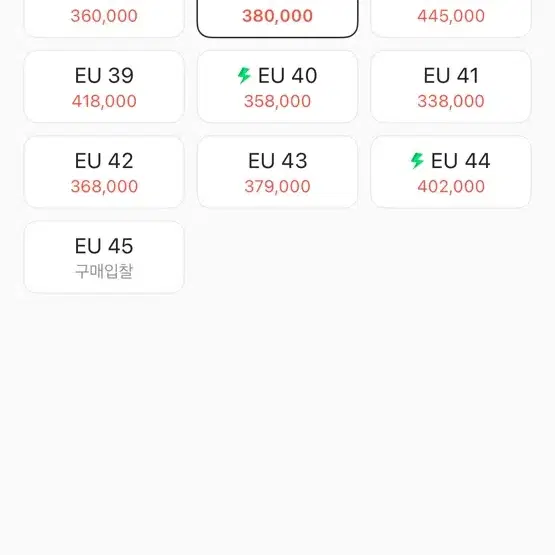Click the 402,000 price under EU 44
This screenshot has width=555, height=555.
(451, 187)
